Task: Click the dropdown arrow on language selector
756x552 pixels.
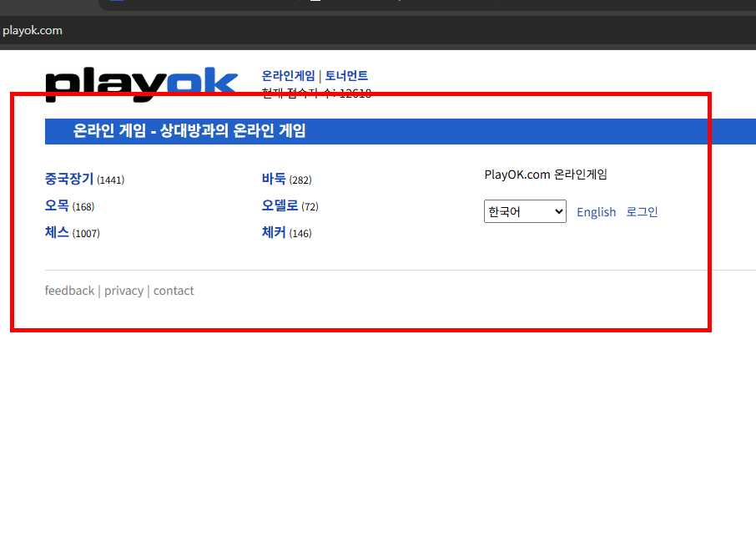Action: coord(557,210)
